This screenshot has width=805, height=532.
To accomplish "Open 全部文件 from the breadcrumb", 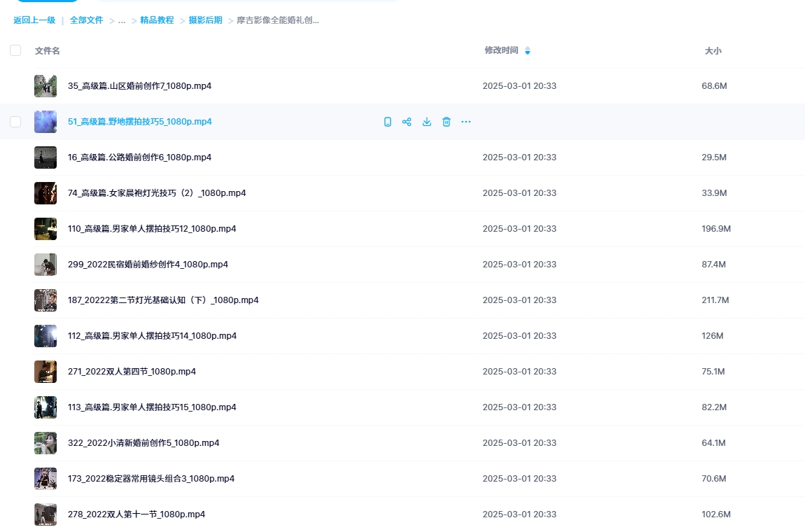I will point(87,21).
